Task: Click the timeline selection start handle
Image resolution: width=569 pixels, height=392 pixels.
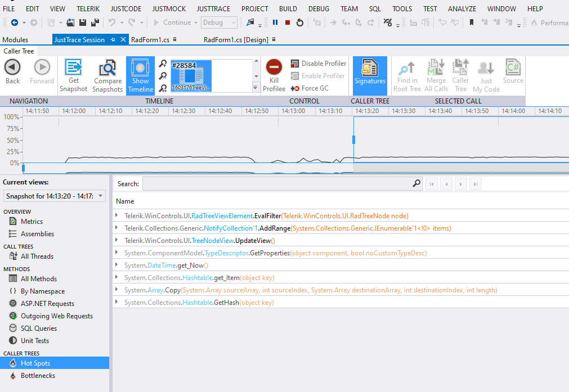Action: point(23,168)
